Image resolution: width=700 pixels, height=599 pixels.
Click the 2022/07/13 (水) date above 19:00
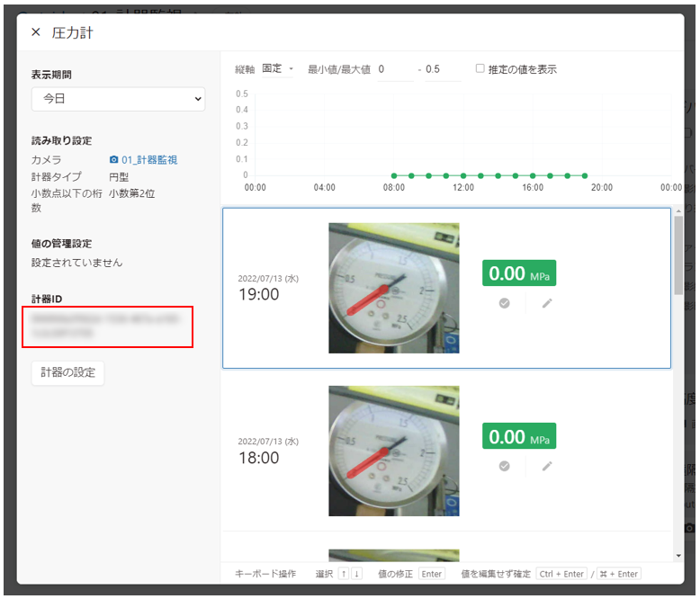tap(268, 279)
